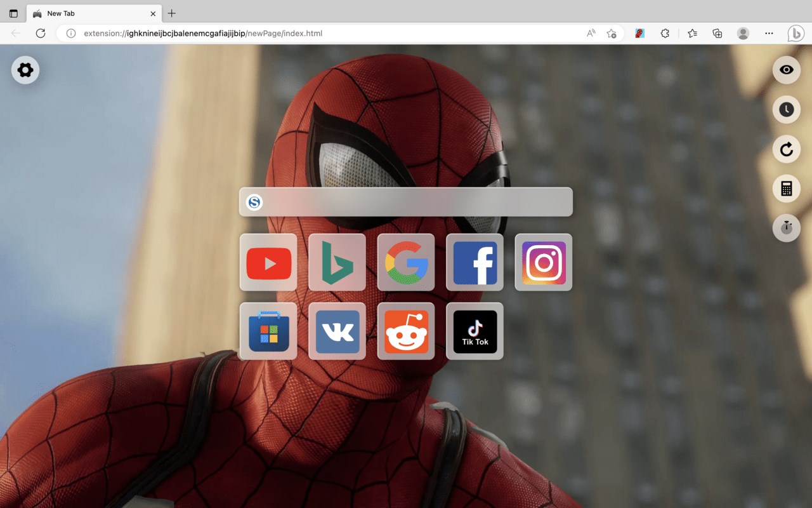
Task: Select the New Tab tab
Action: (x=94, y=13)
